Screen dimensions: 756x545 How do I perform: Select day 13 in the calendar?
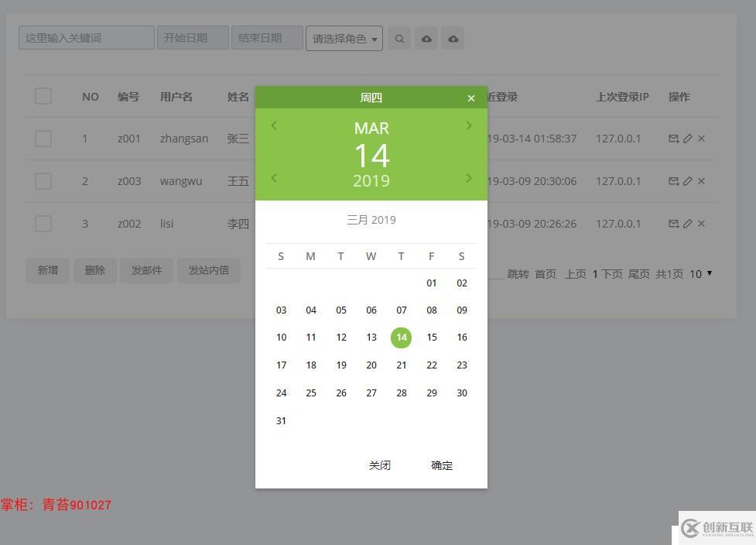pos(371,337)
